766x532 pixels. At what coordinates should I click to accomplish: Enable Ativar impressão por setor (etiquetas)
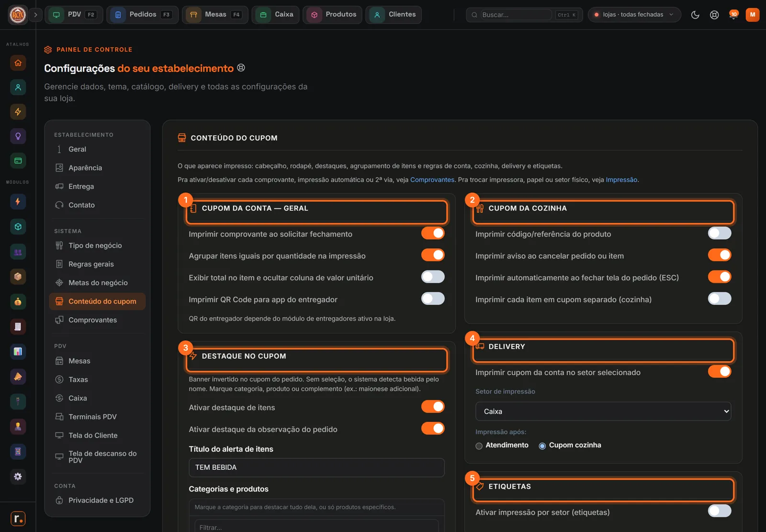point(720,511)
